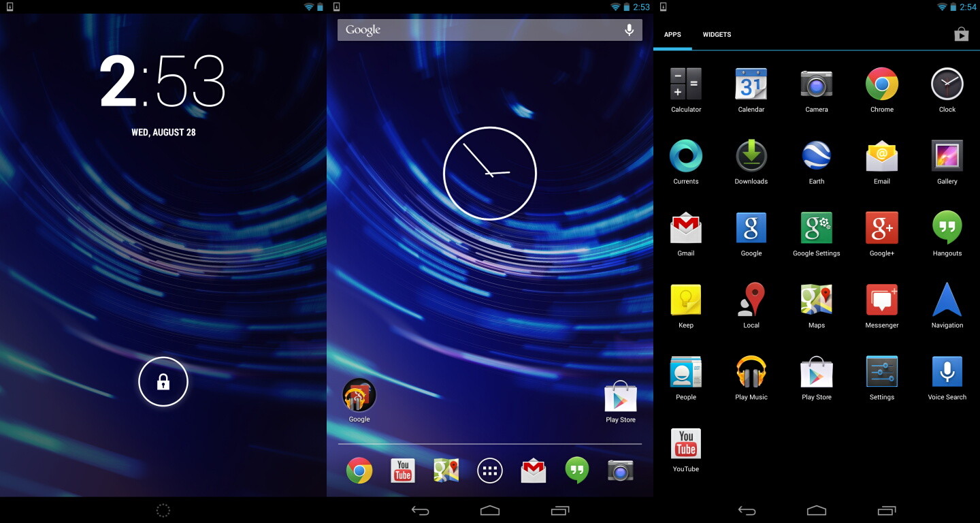Open the Calendar app
This screenshot has height=523, width=980.
point(751,84)
